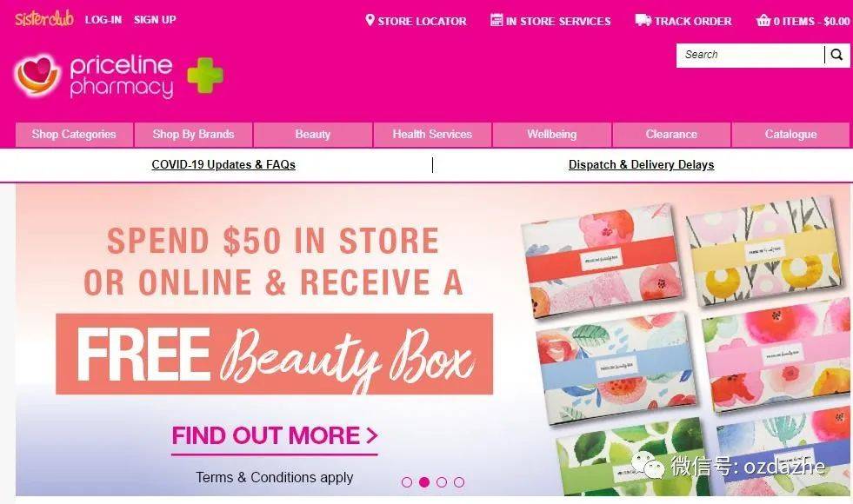853x504 pixels.
Task: Open the Store Locator pin icon
Action: point(370,21)
